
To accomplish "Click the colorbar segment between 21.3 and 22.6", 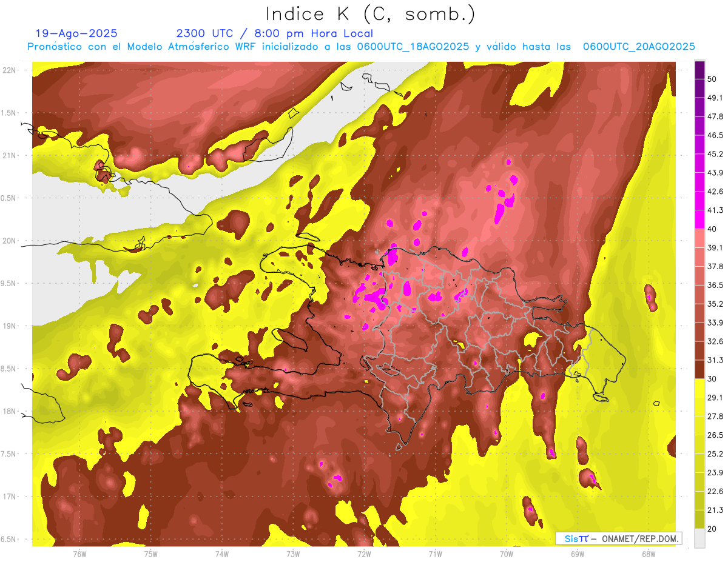I will click(699, 500).
